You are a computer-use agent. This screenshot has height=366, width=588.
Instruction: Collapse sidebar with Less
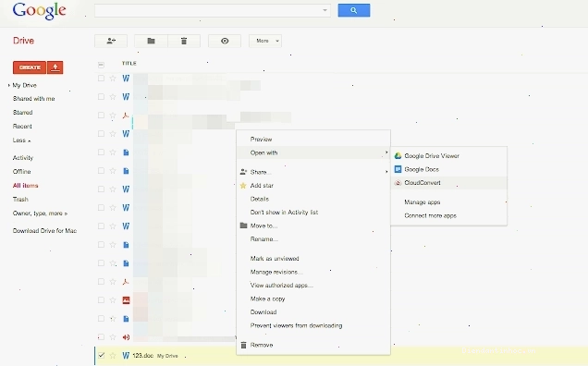[21, 140]
